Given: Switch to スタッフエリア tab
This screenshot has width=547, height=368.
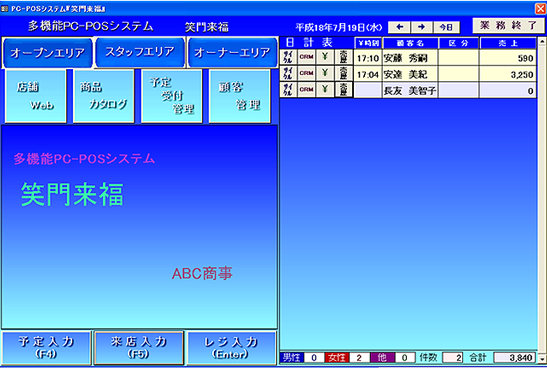Looking at the screenshot, I should coord(140,52).
